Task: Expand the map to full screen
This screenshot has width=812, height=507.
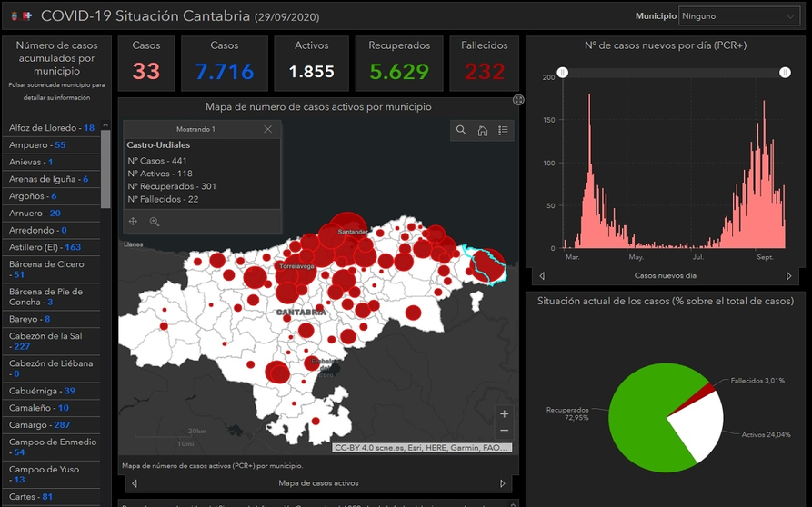Action: [x=518, y=100]
